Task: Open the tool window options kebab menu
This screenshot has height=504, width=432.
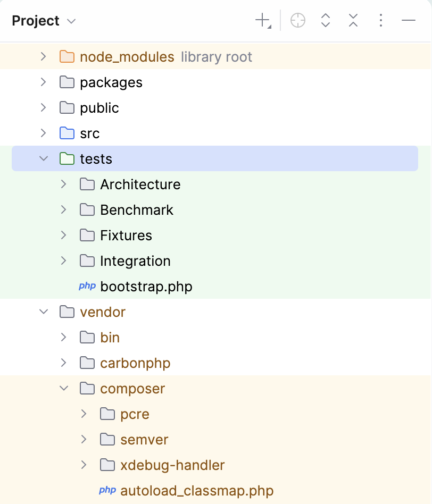Action: tap(381, 20)
